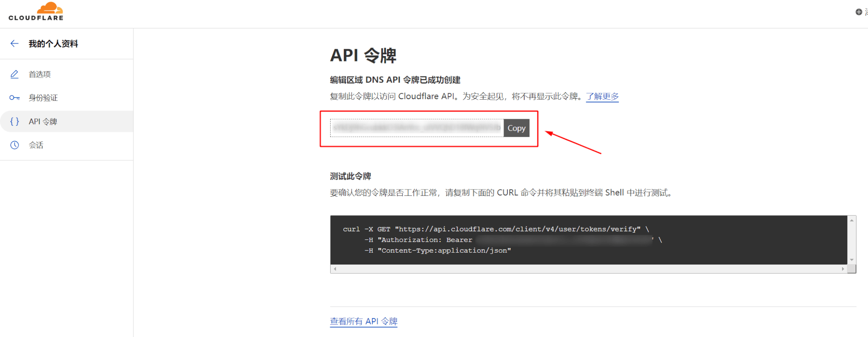
Task: Go to the 身份验证 section
Action: (x=43, y=98)
